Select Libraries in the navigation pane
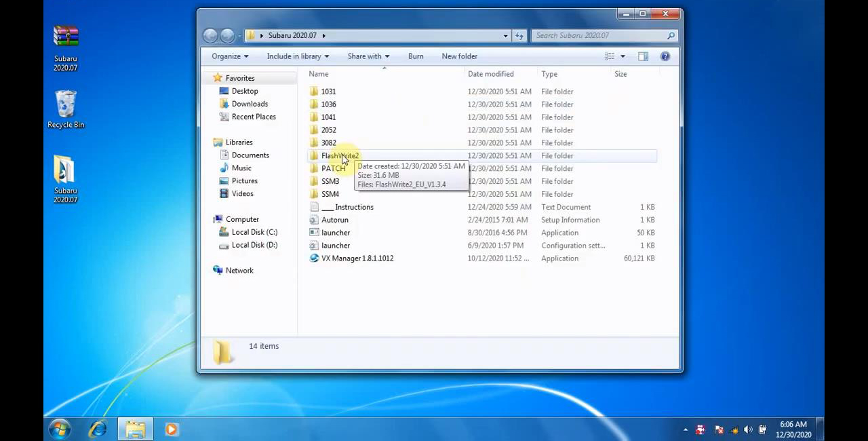The width and height of the screenshot is (868, 441). click(x=239, y=142)
